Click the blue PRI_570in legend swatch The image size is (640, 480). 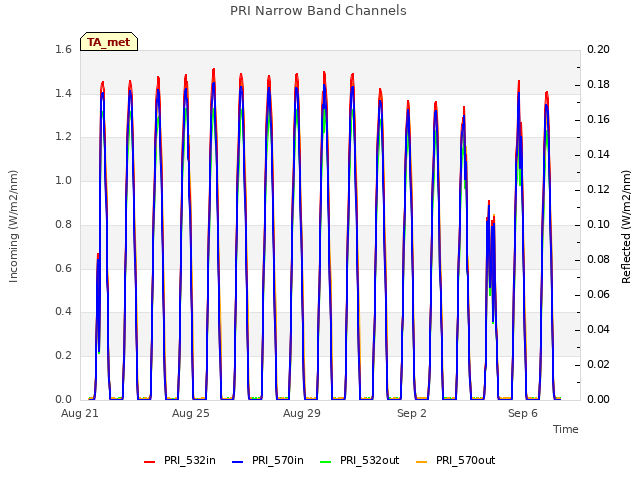(238, 462)
